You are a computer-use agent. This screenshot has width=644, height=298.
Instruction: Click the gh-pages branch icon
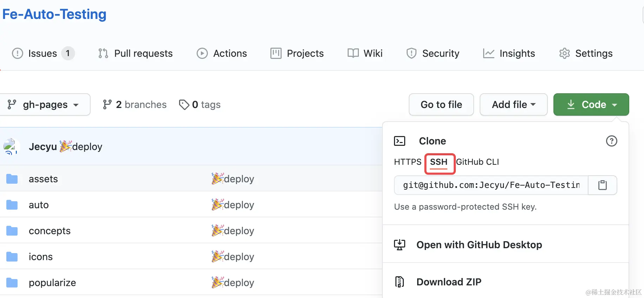(12, 104)
